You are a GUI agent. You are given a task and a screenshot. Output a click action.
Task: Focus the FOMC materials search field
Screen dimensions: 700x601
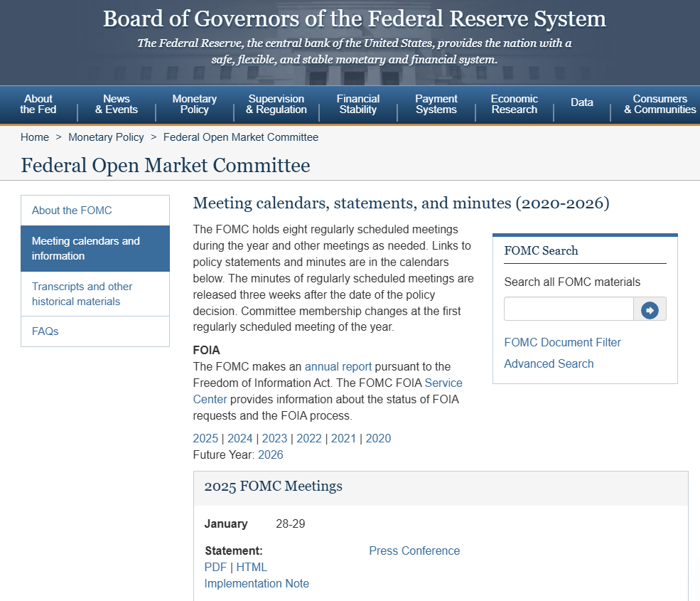569,309
